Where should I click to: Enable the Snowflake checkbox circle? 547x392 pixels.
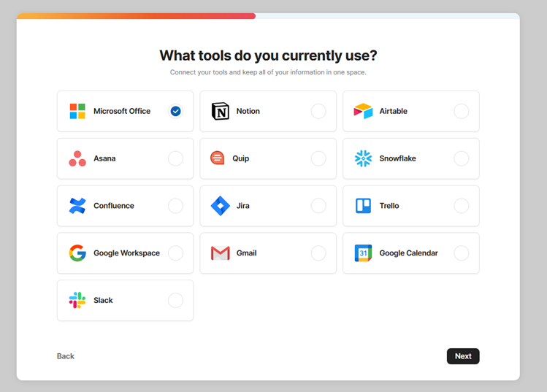[461, 158]
